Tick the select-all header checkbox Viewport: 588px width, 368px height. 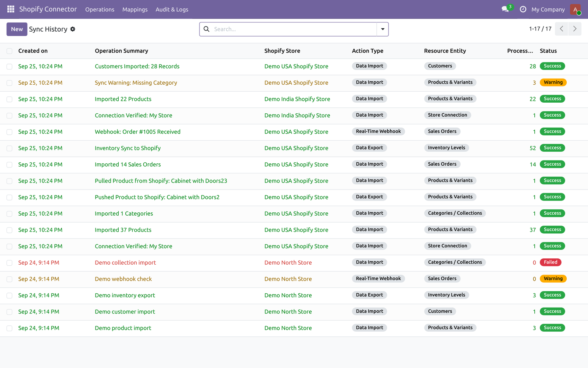(10, 51)
